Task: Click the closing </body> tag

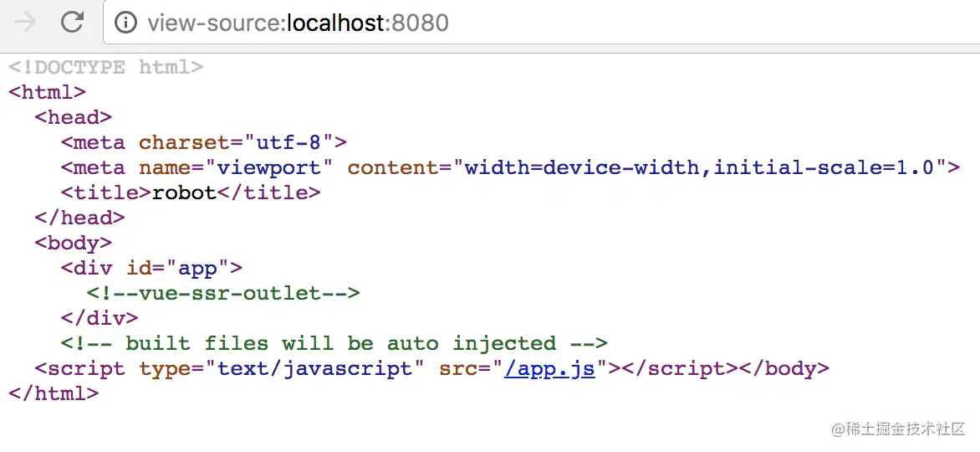Action: [x=783, y=368]
